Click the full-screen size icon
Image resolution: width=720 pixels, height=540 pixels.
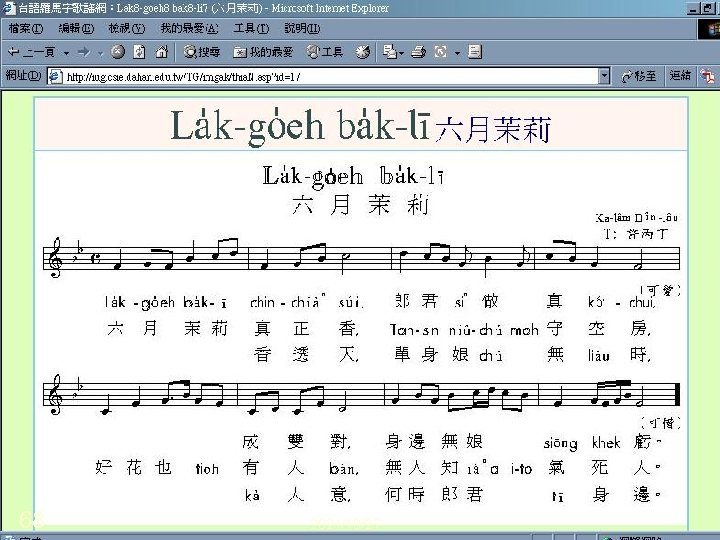(440, 52)
